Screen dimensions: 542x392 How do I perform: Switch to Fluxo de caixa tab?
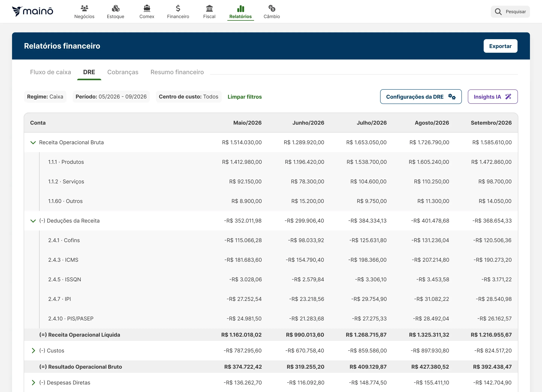[50, 72]
